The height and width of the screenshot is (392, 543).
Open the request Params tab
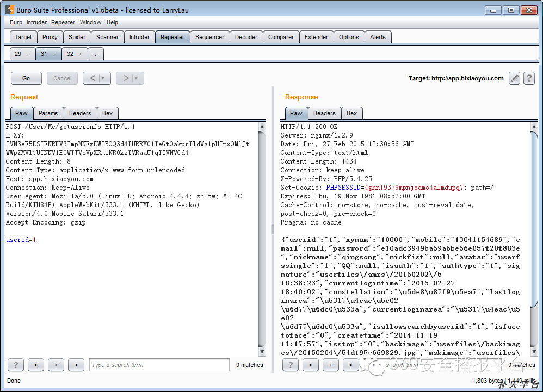click(48, 113)
